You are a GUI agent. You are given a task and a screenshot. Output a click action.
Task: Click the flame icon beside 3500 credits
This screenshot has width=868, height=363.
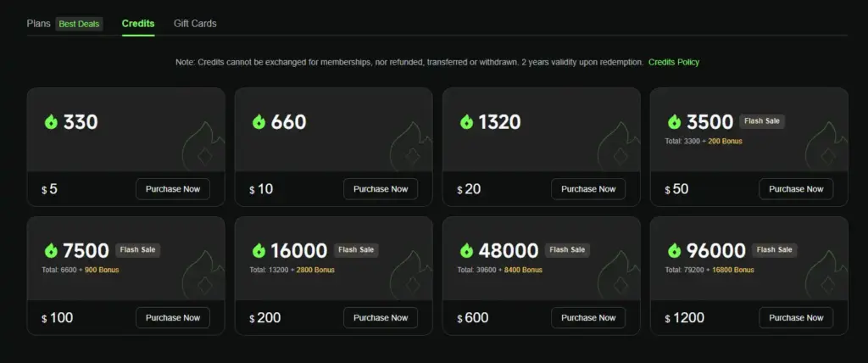click(x=674, y=121)
